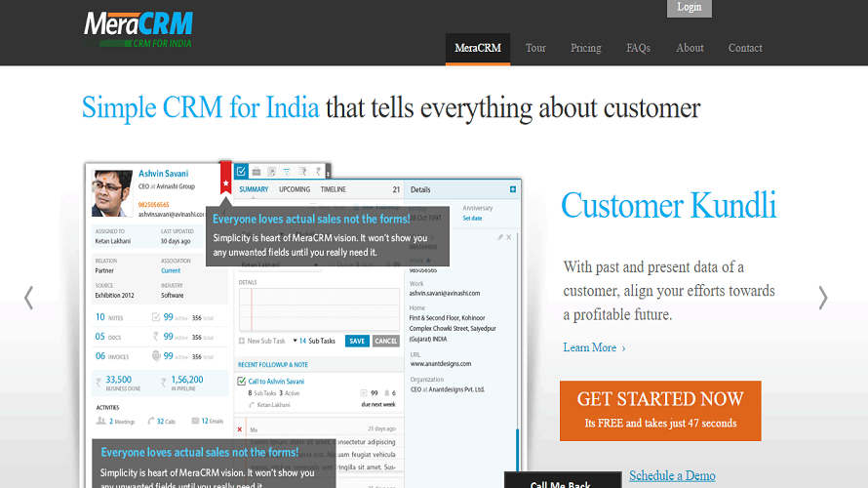Click the blue SAVE button
Image resolution: width=868 pixels, height=488 pixels.
pos(357,342)
